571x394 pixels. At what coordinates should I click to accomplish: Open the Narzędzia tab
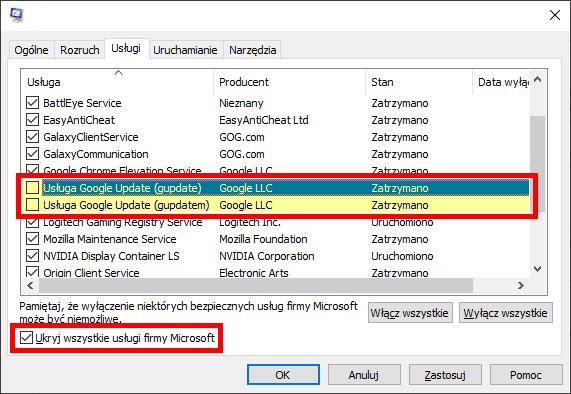point(253,50)
